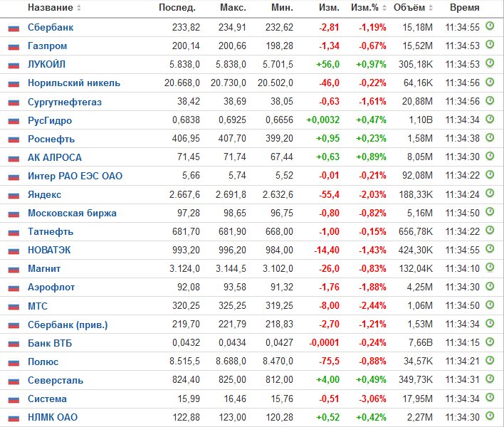Viewport: 504px width, 427px height.
Task: Click the clock icon in Яндекс row
Action: pos(490,193)
